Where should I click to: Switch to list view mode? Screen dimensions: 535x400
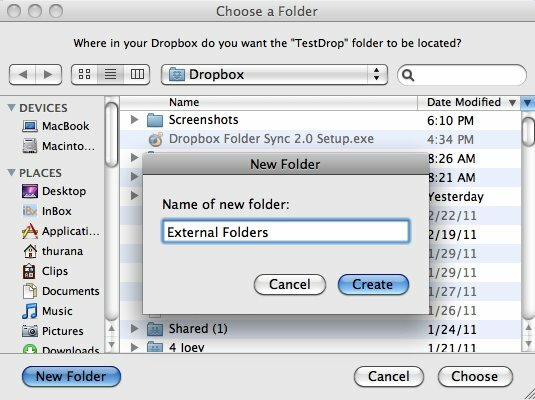[x=111, y=74]
